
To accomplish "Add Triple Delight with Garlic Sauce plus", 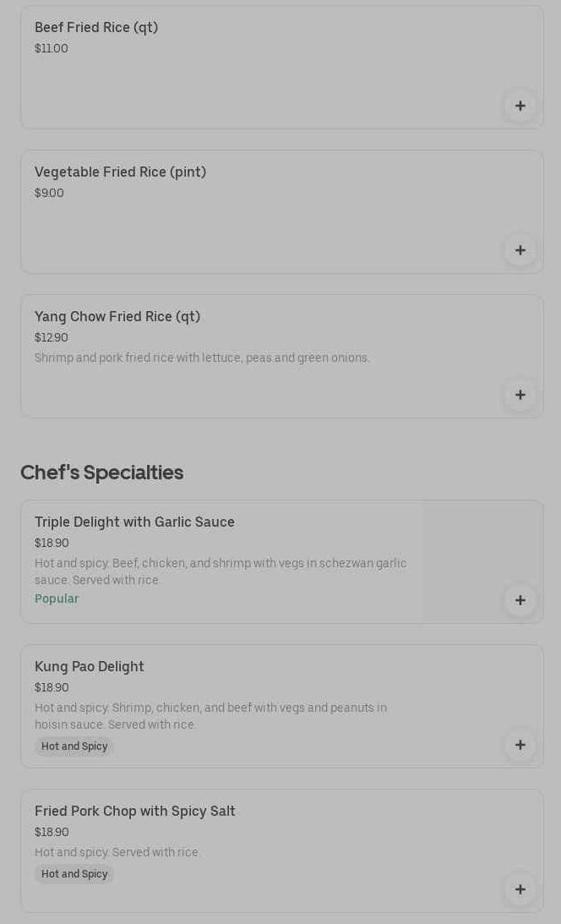I will (520, 600).
